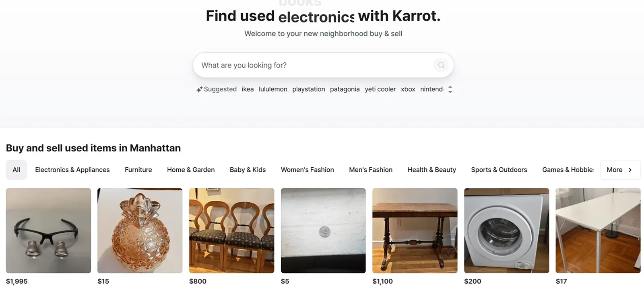
Task: Click the sparkle icon next to Suggested
Action: coord(199,89)
